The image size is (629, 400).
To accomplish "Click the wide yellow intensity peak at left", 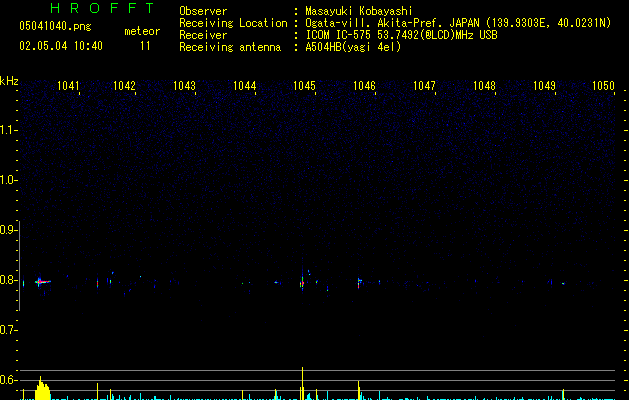I will 42,388.
